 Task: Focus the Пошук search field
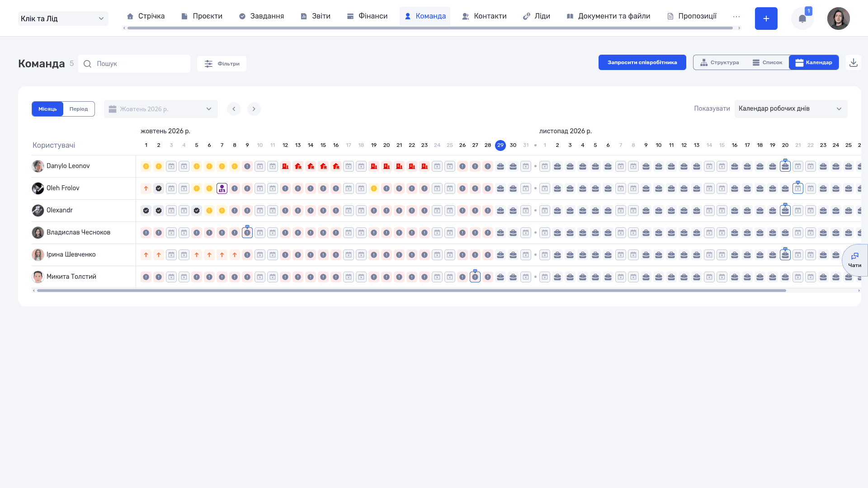134,64
